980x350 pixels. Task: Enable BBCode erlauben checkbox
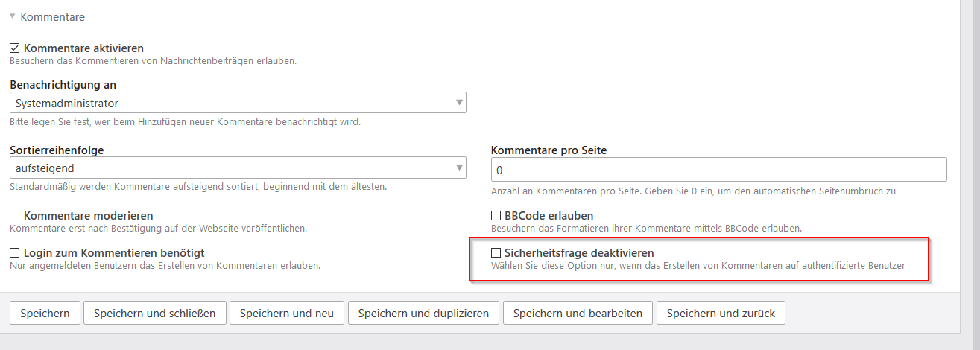(496, 216)
